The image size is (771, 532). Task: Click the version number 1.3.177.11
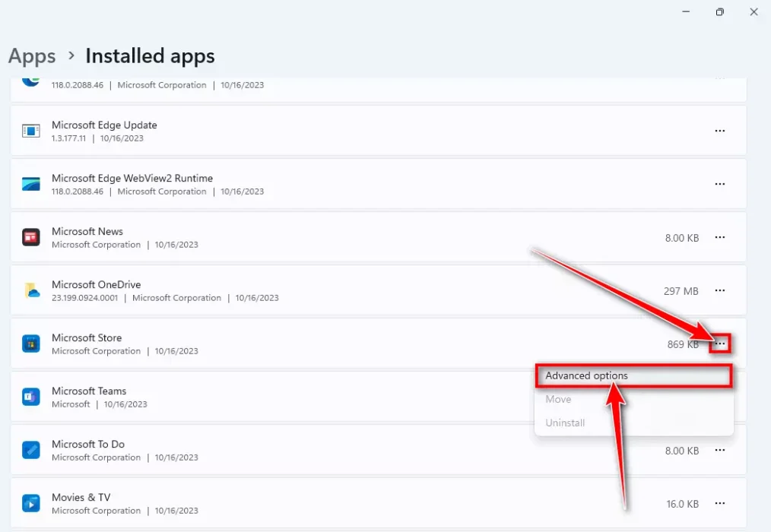[69, 138]
